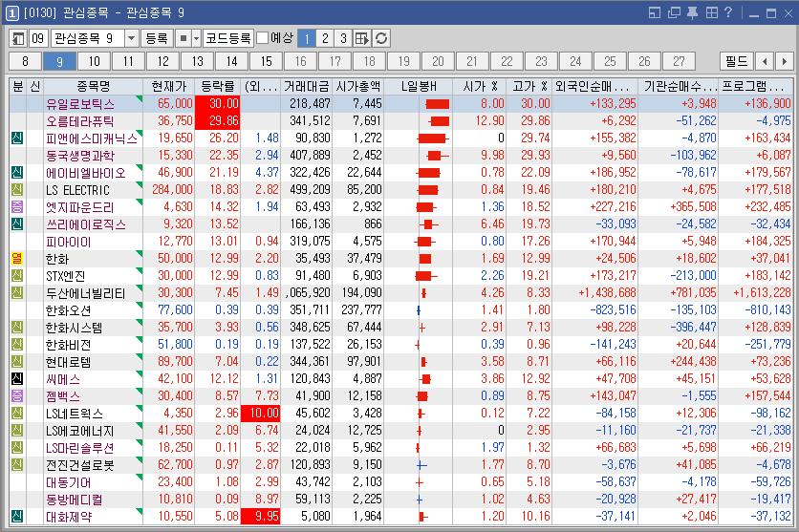The width and height of the screenshot is (799, 532).
Task: Click the 신 badge on the 피앤에스미캐닉스 row
Action: click(x=17, y=138)
